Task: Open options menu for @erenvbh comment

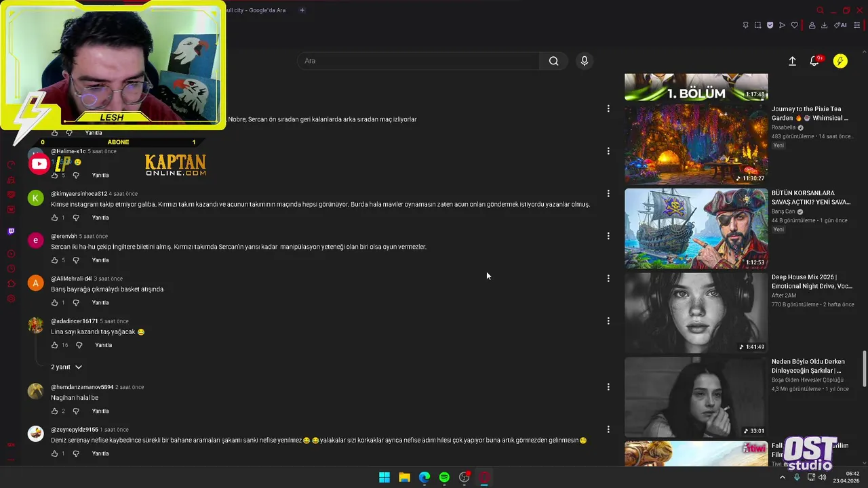Action: pos(608,236)
